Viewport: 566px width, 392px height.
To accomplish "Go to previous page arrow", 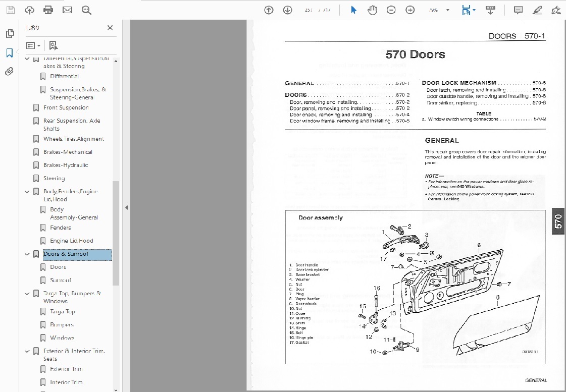I will 269,10.
